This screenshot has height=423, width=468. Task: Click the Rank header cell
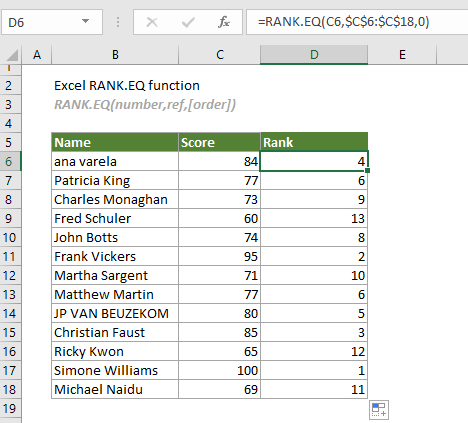[314, 143]
